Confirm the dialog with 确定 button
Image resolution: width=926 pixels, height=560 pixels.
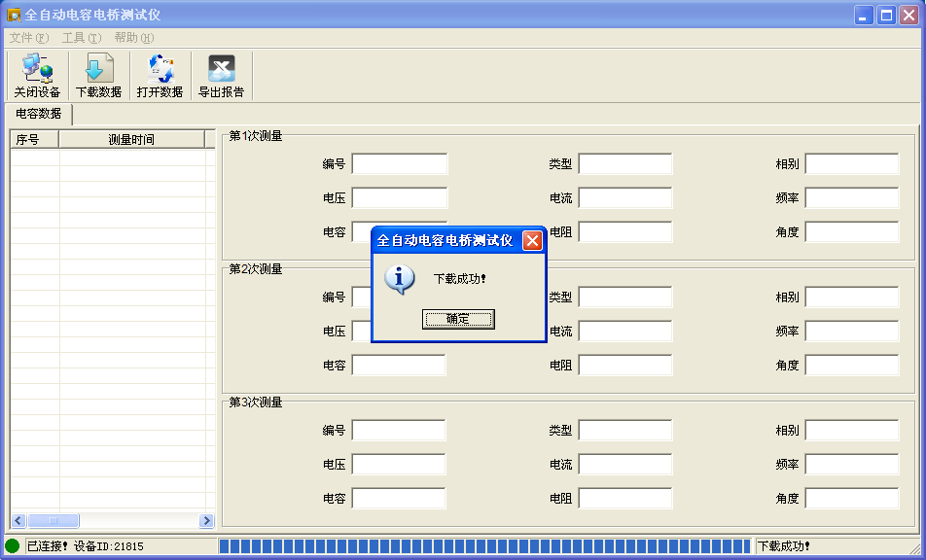(x=458, y=319)
